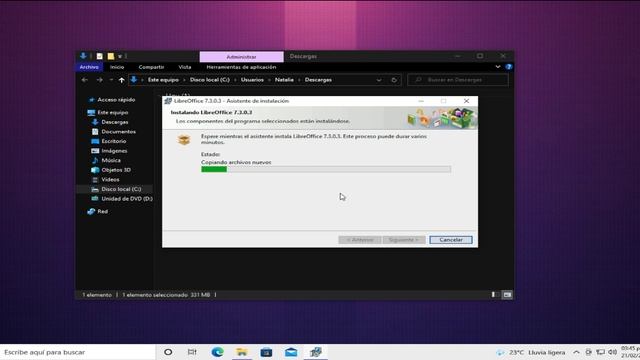Select Disco local (C:) in the sidebar
The width and height of the screenshot is (640, 360).
click(121, 189)
